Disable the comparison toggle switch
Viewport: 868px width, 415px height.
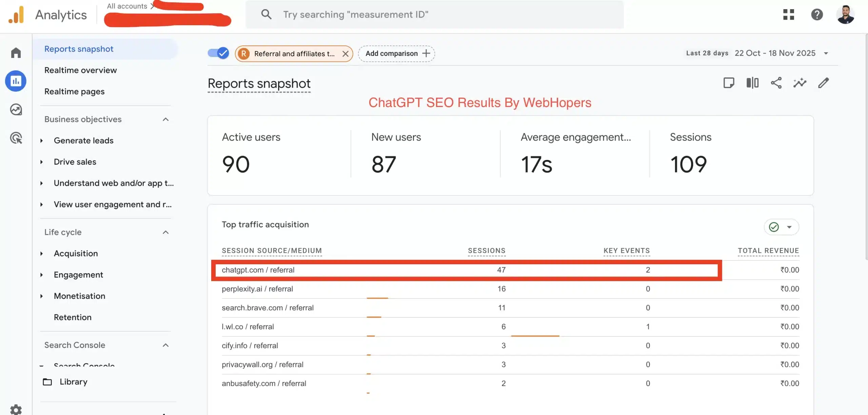pyautogui.click(x=218, y=53)
